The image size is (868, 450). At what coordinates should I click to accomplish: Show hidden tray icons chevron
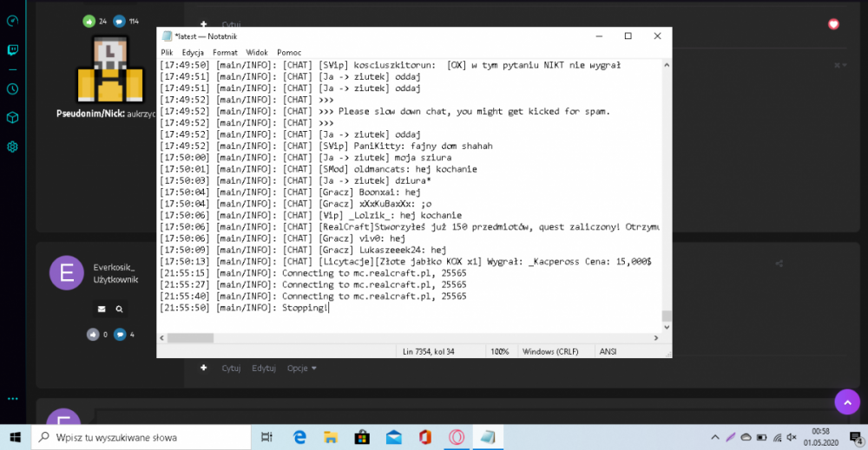point(714,437)
